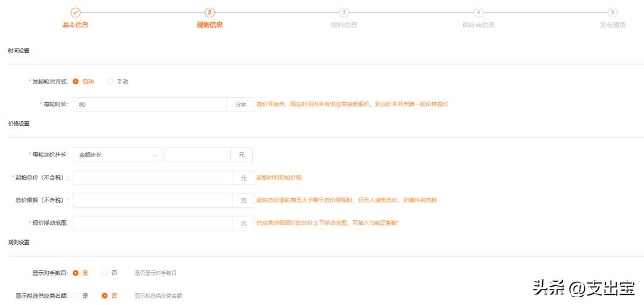Viewport: 644px width, 305px height.
Task: Click the orange hint beside 每轮时长
Action: point(352,104)
